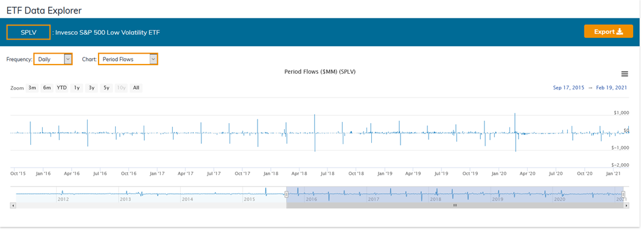Click the navigator left range handle

click(286, 194)
